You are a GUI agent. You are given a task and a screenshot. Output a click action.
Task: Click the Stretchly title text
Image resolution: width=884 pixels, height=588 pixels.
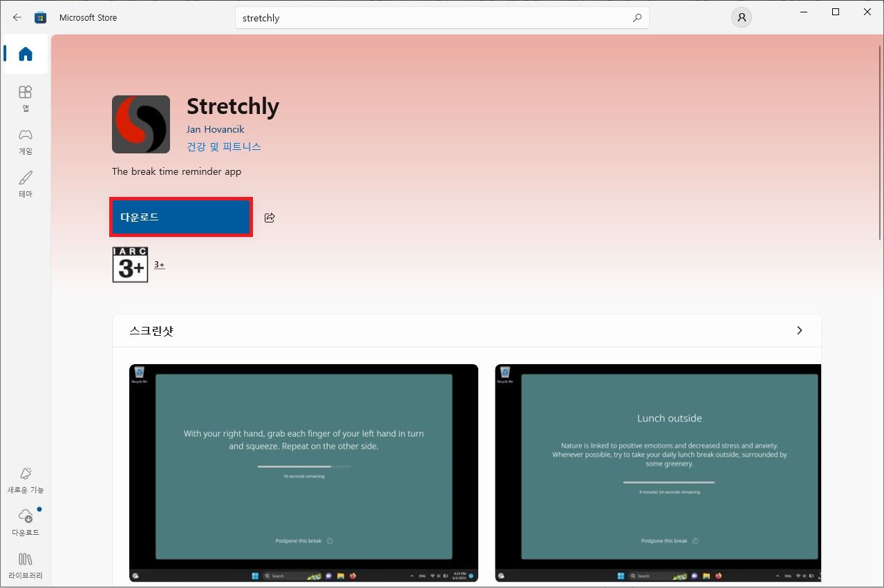point(233,106)
